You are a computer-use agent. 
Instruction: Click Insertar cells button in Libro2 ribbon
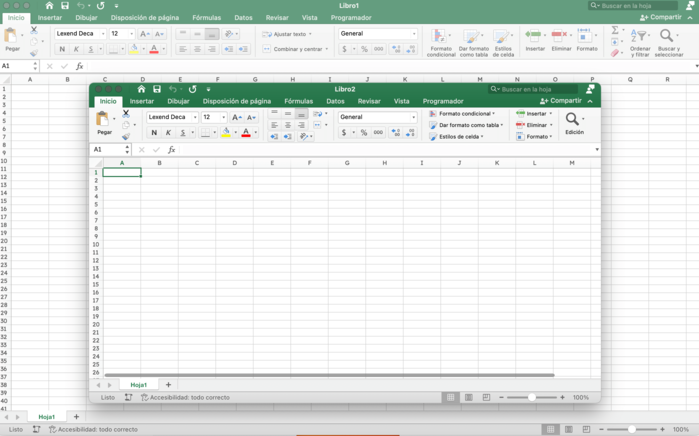coord(534,114)
